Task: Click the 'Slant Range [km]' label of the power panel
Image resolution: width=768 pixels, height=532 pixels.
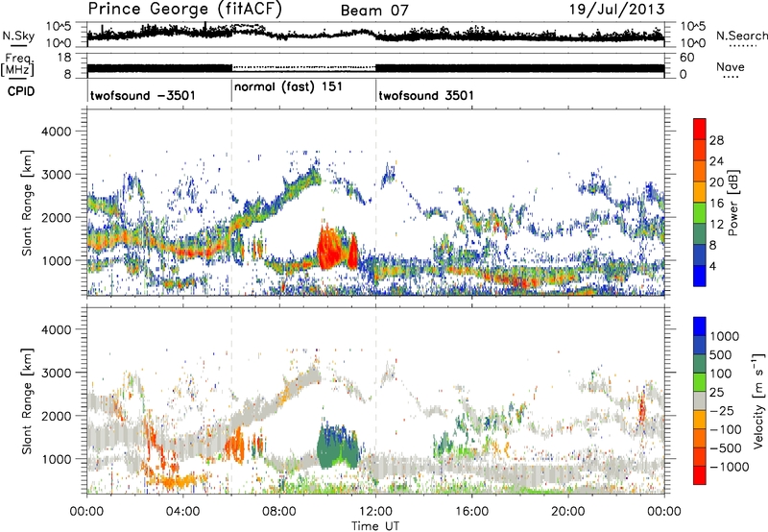Action: (x=28, y=203)
